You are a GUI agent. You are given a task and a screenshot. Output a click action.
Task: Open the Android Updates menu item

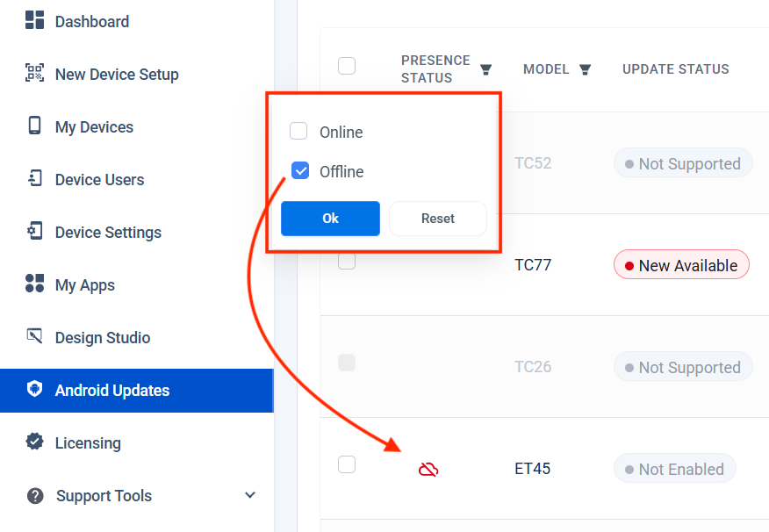(112, 391)
